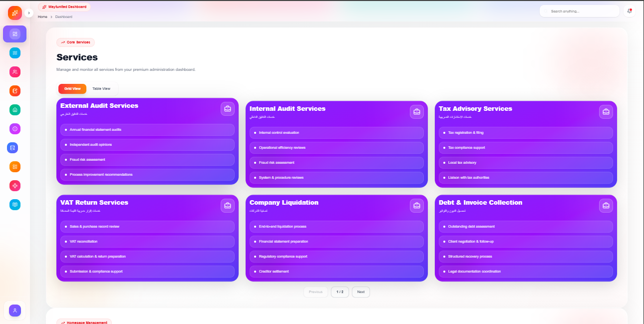Click the briefcase icon on VAT Return Services
This screenshot has height=324, width=644.
click(227, 205)
